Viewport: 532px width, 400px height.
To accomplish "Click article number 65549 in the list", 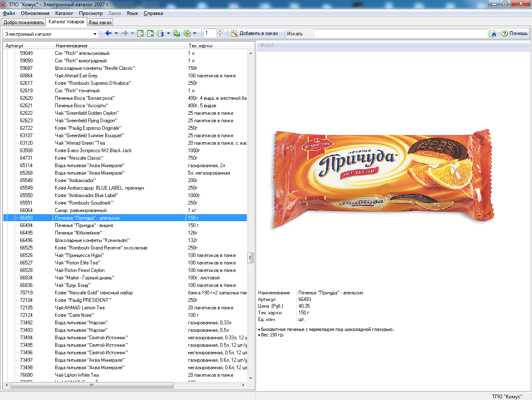I will 26,188.
